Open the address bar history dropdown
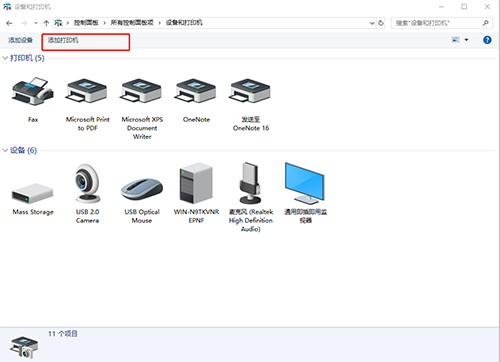500x362 pixels. coord(372,23)
